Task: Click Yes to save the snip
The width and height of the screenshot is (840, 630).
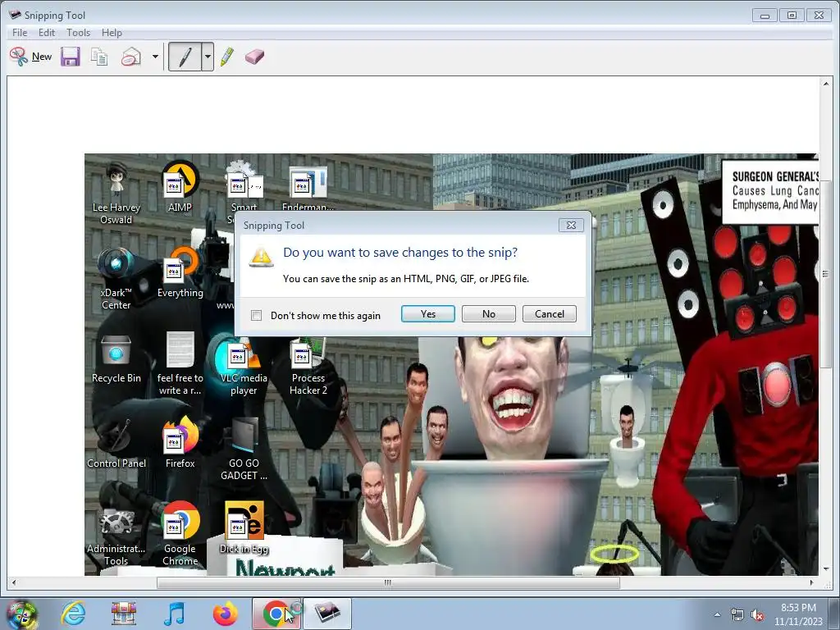Action: point(428,314)
